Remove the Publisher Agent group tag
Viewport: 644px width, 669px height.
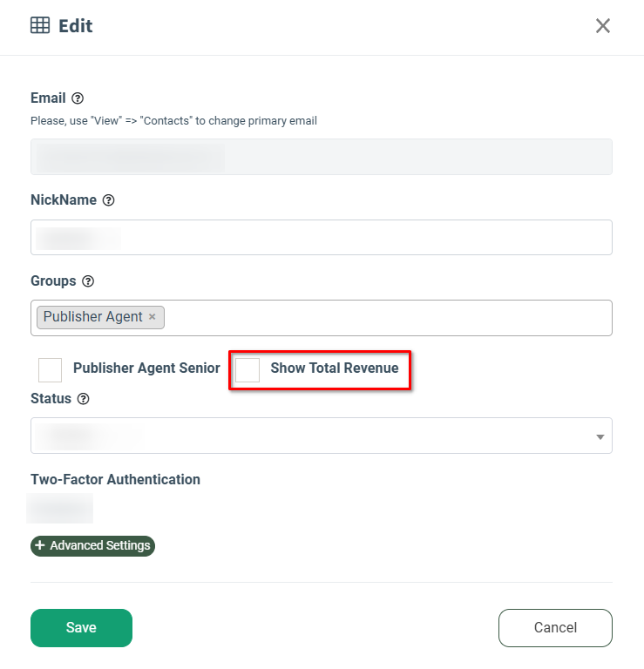(153, 317)
